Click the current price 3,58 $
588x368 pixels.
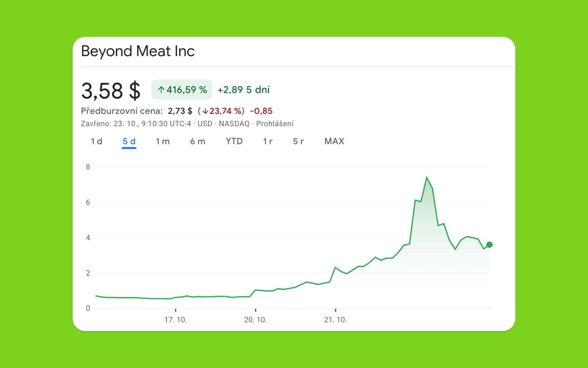pos(111,90)
